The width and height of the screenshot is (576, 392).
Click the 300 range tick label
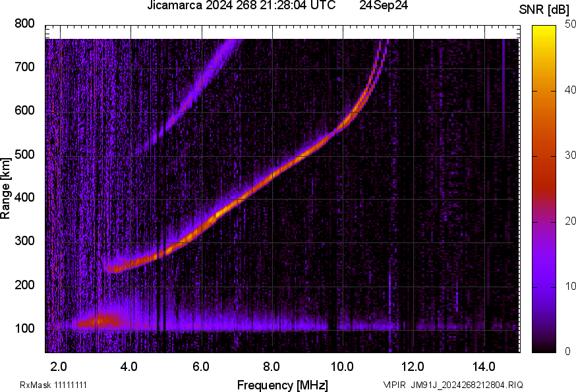point(24,241)
